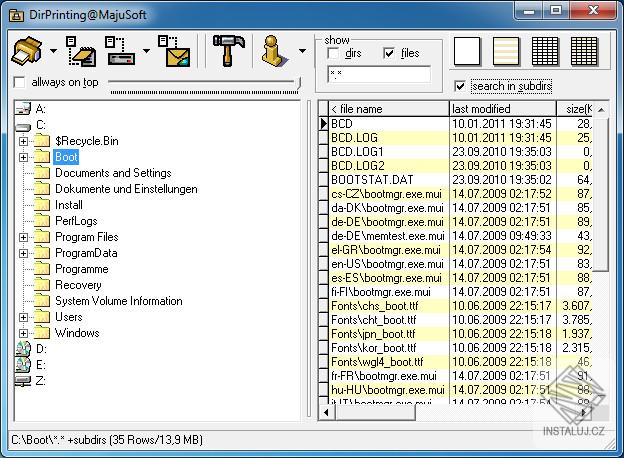
Task: Click the horizontal scrollbar thumb
Action: click(375, 413)
